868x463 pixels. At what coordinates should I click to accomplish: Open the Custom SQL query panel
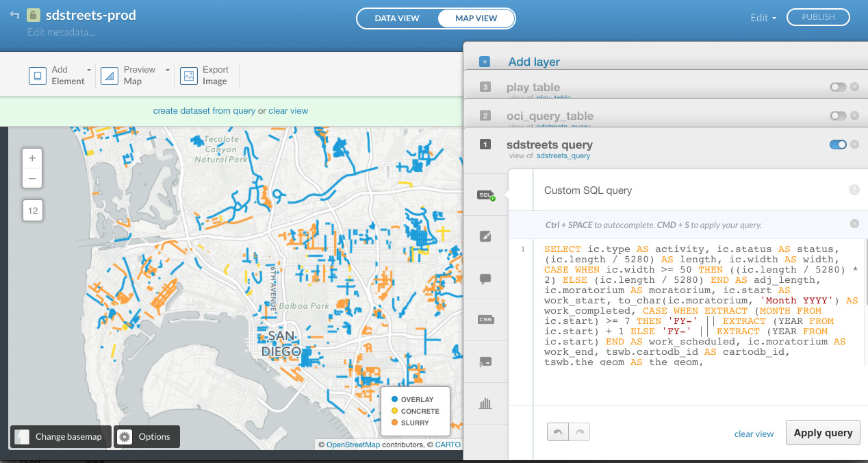[x=486, y=195]
